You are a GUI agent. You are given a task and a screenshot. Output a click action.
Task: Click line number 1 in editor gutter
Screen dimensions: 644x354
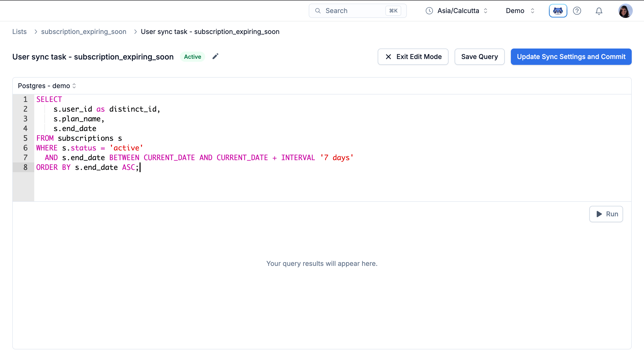25,99
